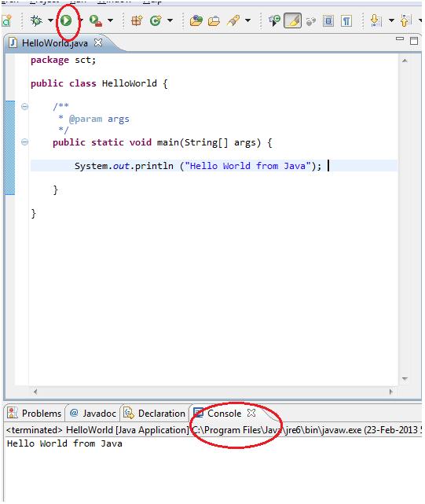The image size is (425, 504).
Task: Toggle Show Whitespace Characters pilcrow button
Action: [346, 21]
